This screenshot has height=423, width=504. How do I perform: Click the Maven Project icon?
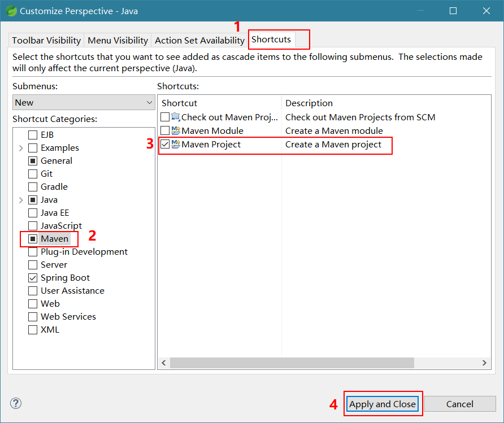(x=176, y=144)
